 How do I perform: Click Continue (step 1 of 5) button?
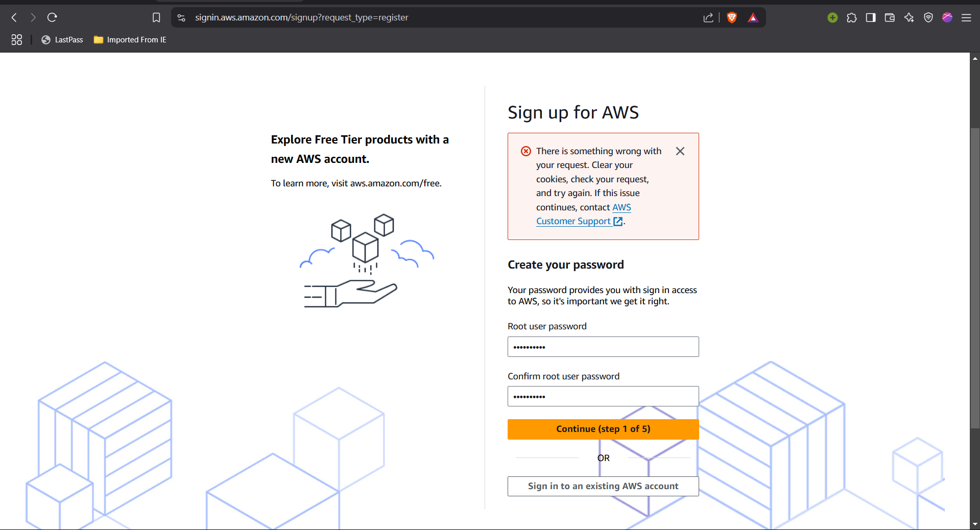pyautogui.click(x=603, y=429)
